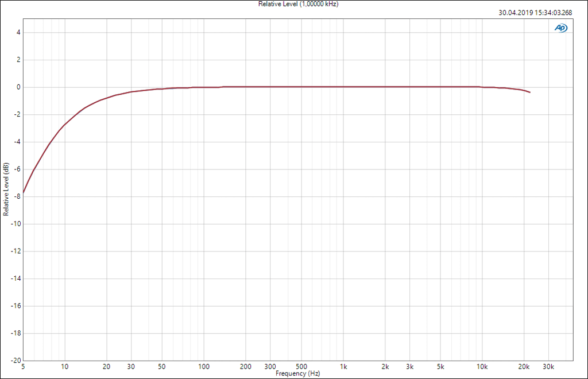Viewport: 588px width, 379px height.
Task: Click the -20 tick label on the y-axis
Action: [16, 361]
